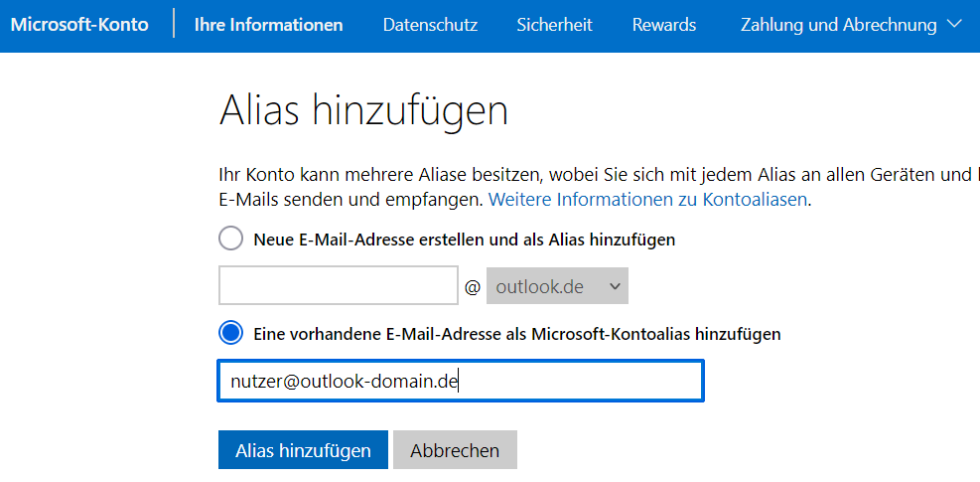Open Weitere Informationen zu Kontoaliasen link

(647, 200)
